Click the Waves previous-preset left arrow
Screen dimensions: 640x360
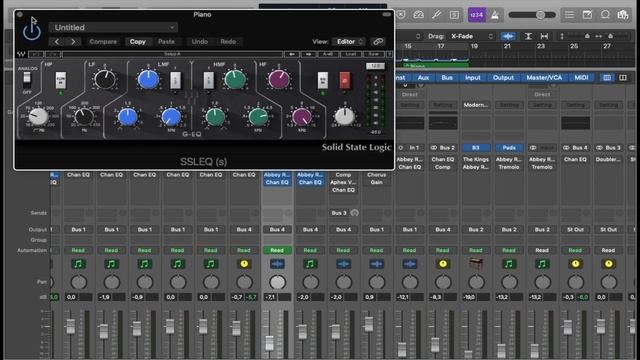(x=291, y=54)
